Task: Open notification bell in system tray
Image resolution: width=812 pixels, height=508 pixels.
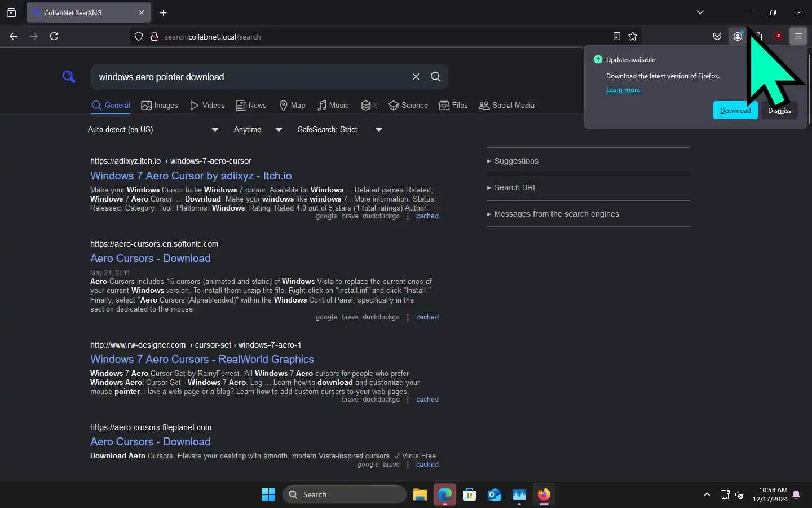Action: point(796,494)
